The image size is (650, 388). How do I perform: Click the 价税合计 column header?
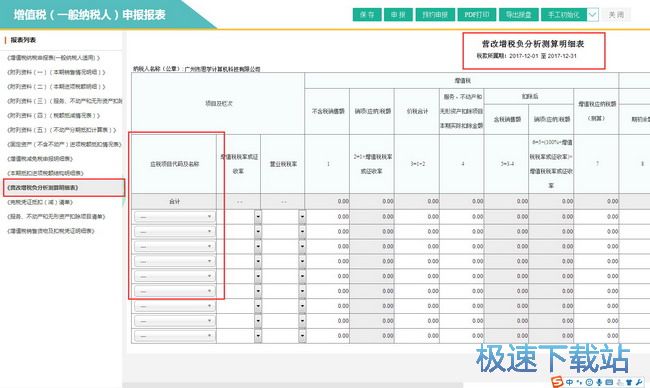coord(417,112)
